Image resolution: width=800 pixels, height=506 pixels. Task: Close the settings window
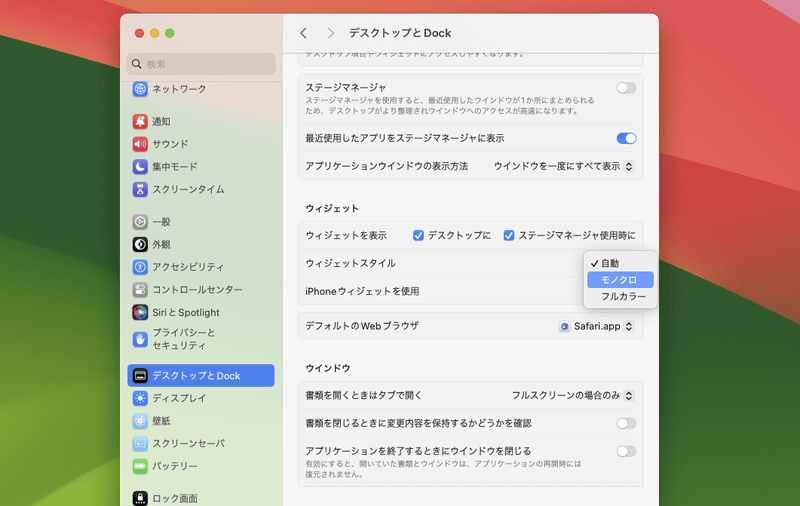(x=139, y=33)
